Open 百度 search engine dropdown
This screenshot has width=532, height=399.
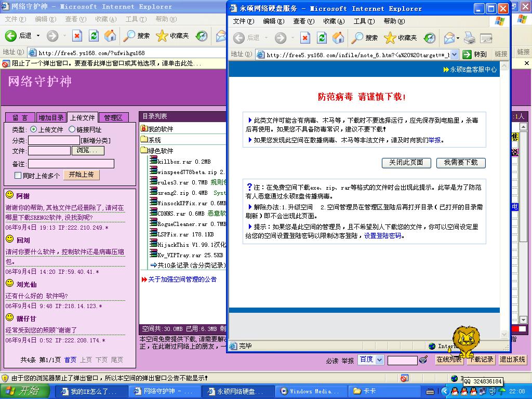click(379, 360)
